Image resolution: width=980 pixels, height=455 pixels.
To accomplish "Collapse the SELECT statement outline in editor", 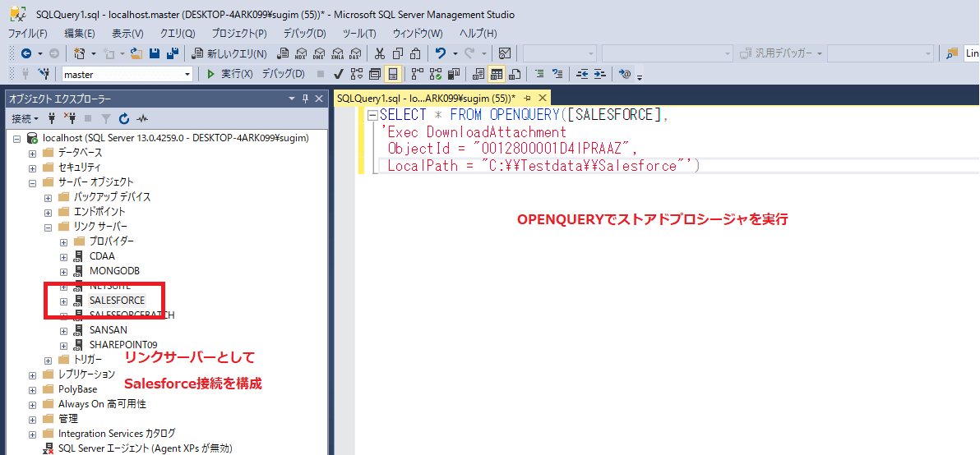I will pyautogui.click(x=372, y=115).
